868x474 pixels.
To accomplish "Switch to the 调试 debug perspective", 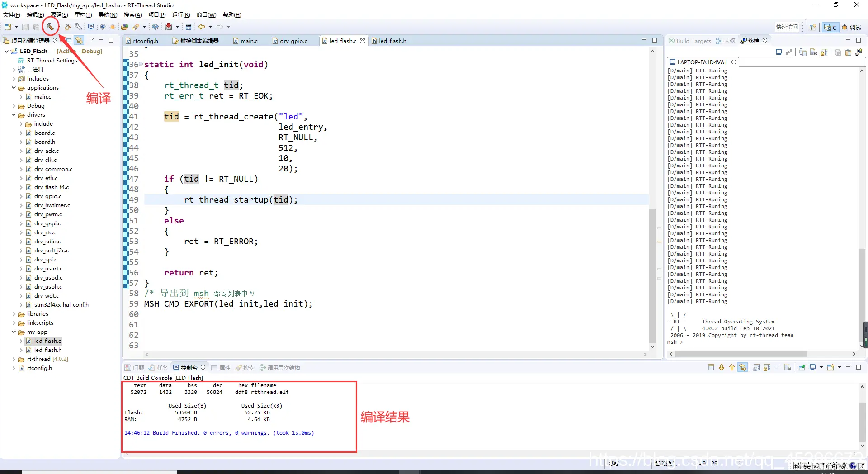I will tap(851, 27).
